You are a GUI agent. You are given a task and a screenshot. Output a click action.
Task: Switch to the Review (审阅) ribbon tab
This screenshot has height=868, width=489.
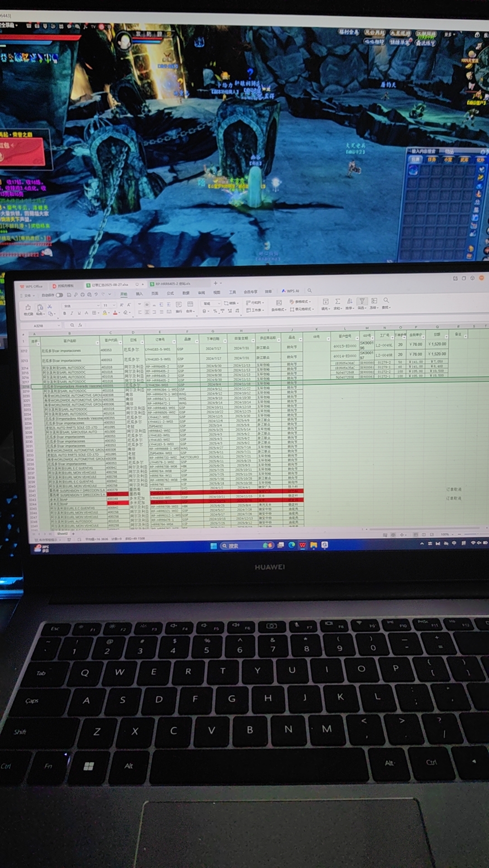pos(201,293)
